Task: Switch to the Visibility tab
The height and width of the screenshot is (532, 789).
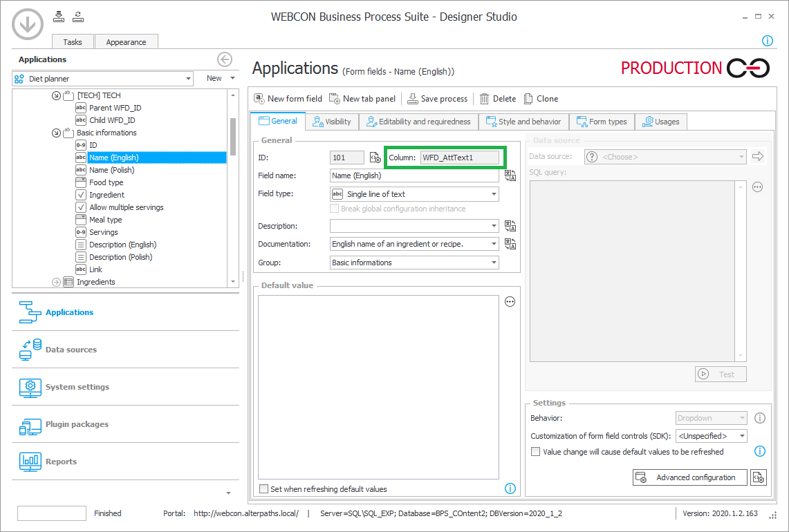Action: pyautogui.click(x=332, y=122)
